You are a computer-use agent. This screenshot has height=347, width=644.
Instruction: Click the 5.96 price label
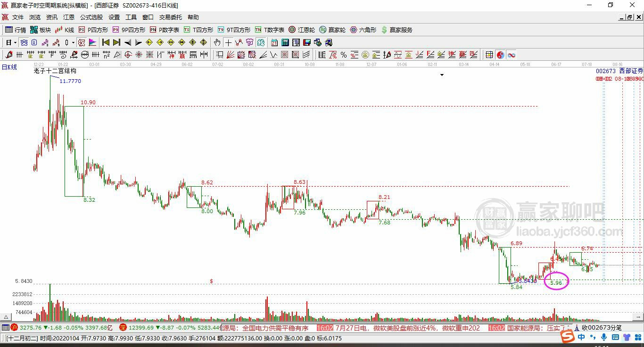556,283
